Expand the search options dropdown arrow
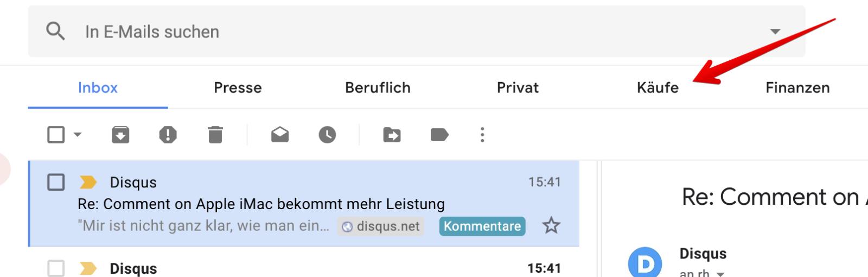This screenshot has height=277, width=868. (x=775, y=32)
